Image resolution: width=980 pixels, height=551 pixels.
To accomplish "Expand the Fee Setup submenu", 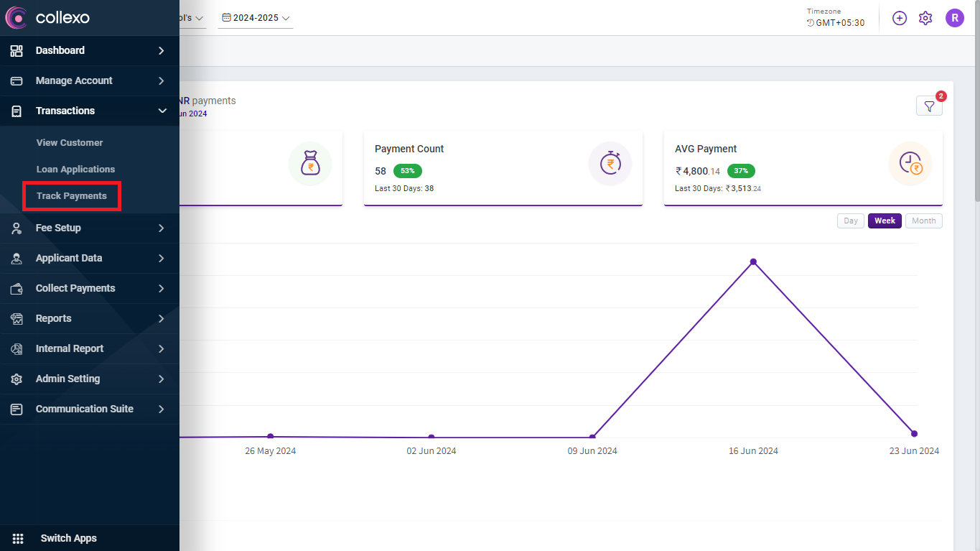I will (x=162, y=228).
